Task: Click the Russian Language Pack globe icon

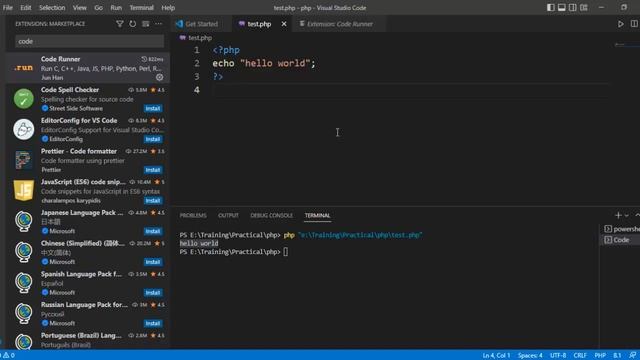Action: coord(24,313)
